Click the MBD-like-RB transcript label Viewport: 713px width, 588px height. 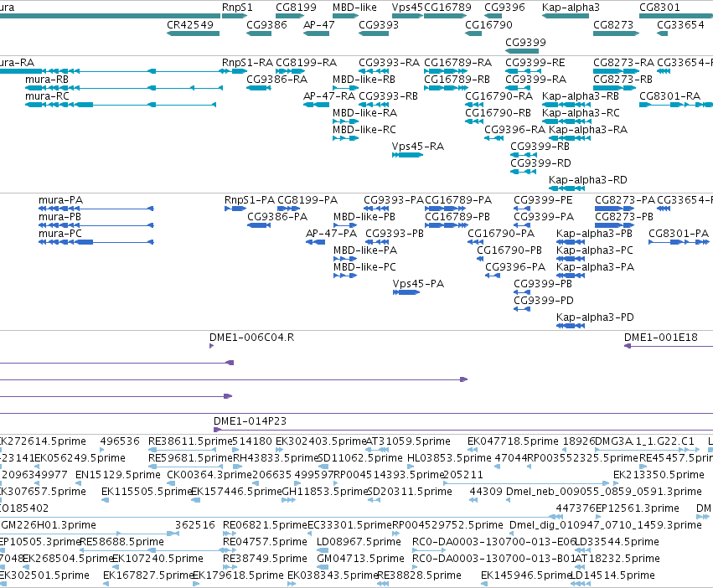point(364,80)
